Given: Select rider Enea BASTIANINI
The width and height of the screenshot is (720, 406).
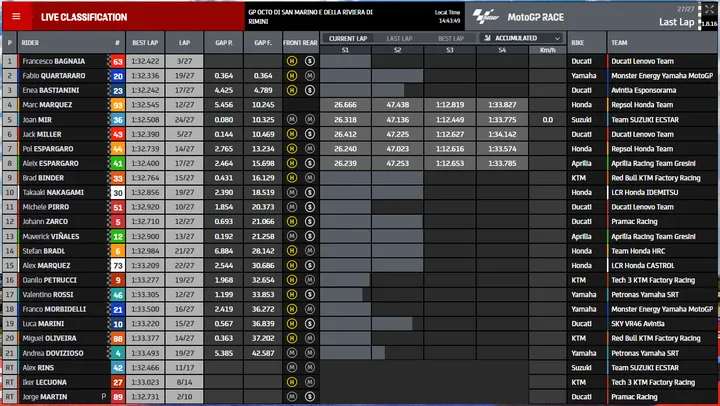Looking at the screenshot, I should coord(51,90).
